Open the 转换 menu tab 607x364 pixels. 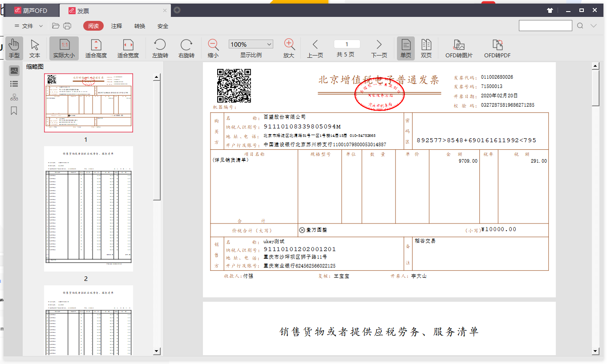[140, 26]
